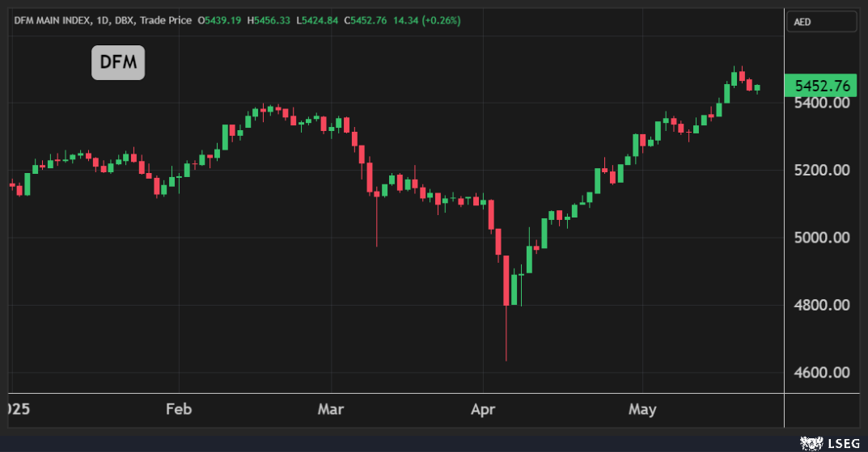Click the 4800.00 price axis label
Image resolution: width=868 pixels, height=452 pixels.
point(821,306)
